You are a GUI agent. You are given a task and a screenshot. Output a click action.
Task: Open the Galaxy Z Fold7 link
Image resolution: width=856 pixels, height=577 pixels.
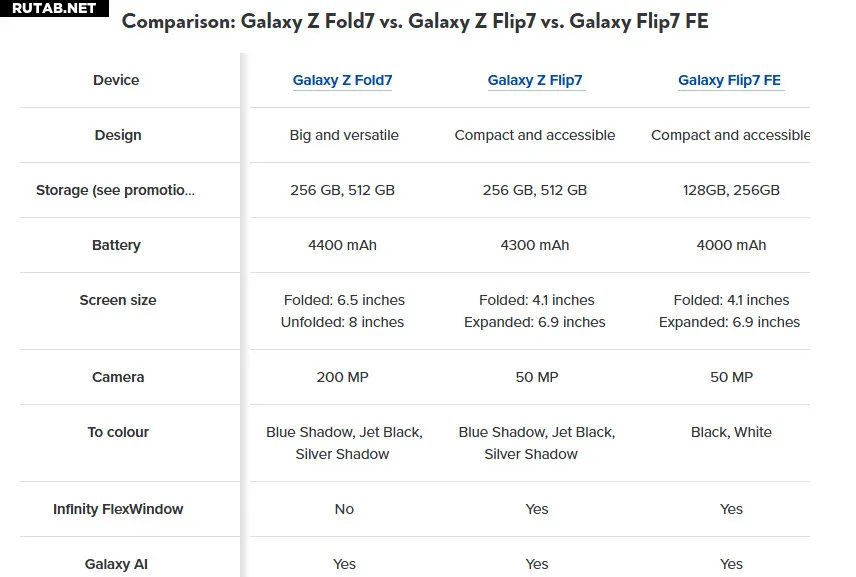tap(342, 80)
